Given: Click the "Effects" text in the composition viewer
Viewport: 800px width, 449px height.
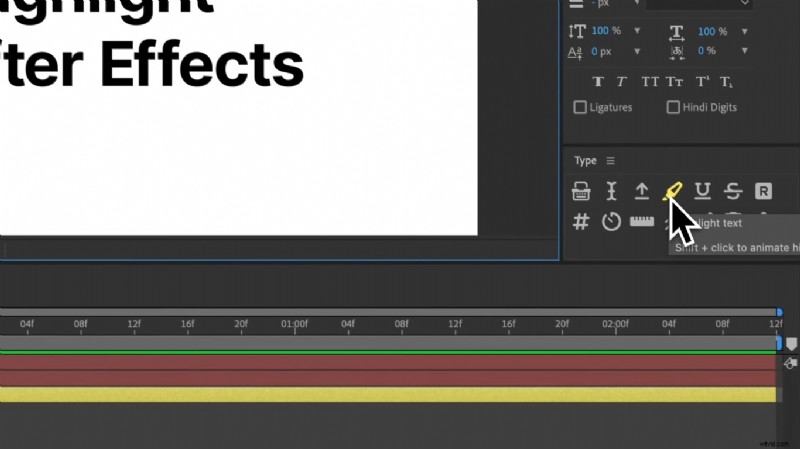Looking at the screenshot, I should point(202,65).
